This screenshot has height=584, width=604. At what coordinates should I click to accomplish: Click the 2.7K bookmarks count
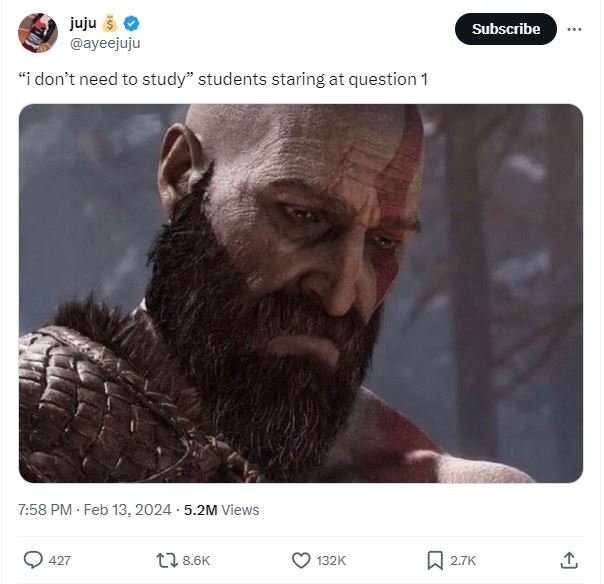click(463, 561)
